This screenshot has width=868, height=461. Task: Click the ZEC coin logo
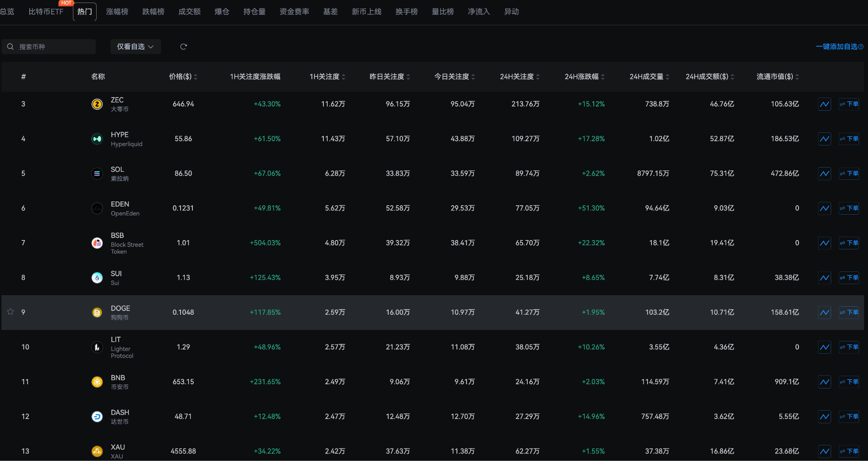tap(97, 104)
